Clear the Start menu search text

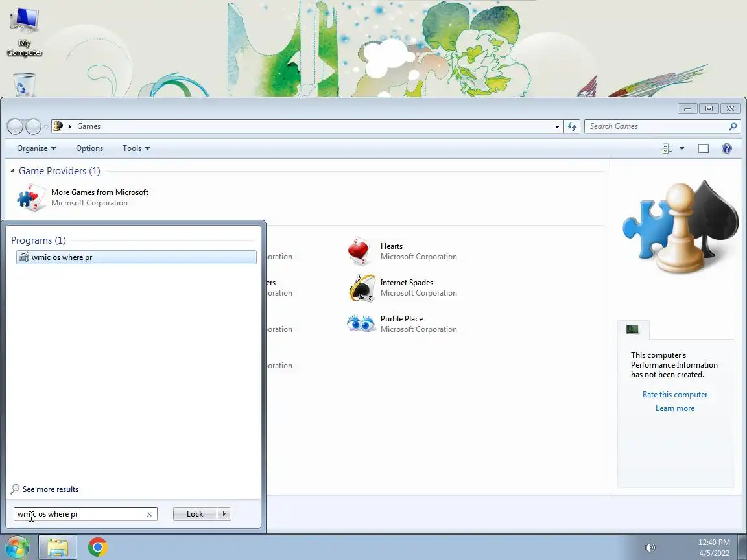[150, 514]
